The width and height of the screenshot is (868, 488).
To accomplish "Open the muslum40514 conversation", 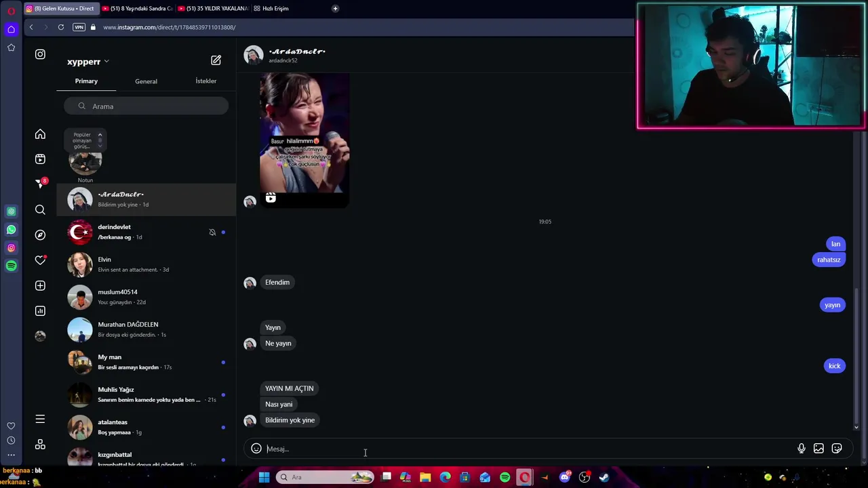I will 146,297.
